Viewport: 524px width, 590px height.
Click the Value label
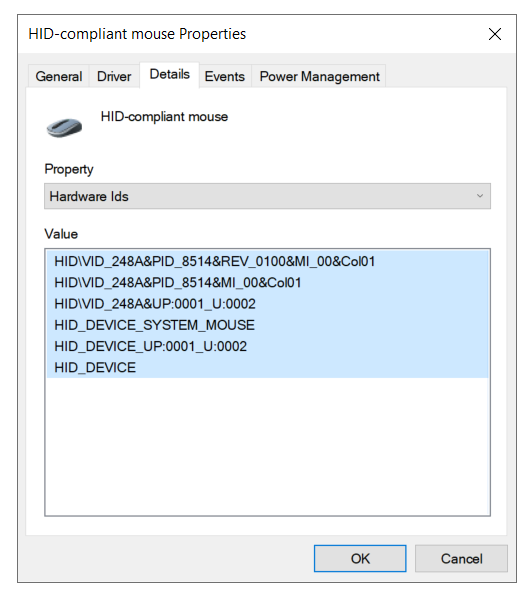click(61, 234)
